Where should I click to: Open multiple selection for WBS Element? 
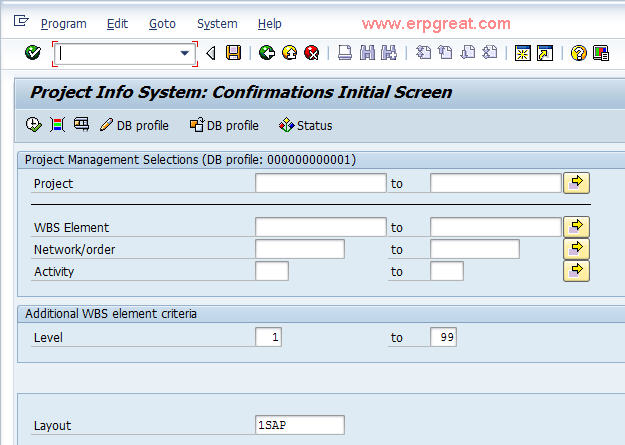pos(576,227)
